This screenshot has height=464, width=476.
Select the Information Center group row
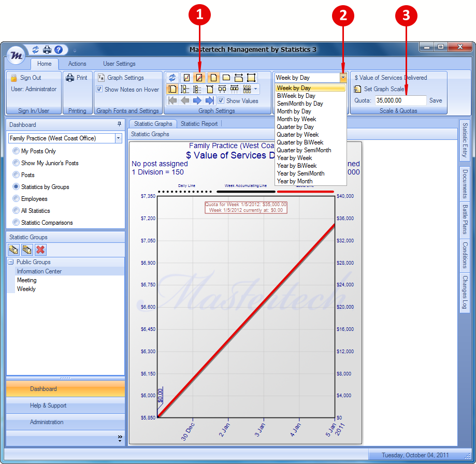click(69, 271)
